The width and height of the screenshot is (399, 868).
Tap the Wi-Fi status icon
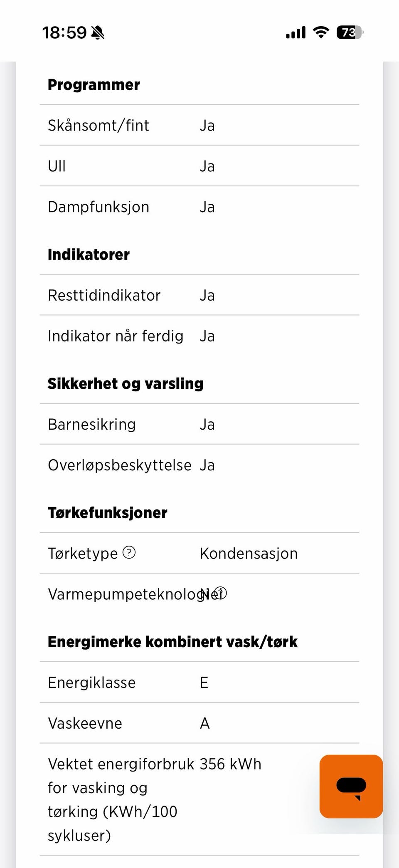(321, 32)
